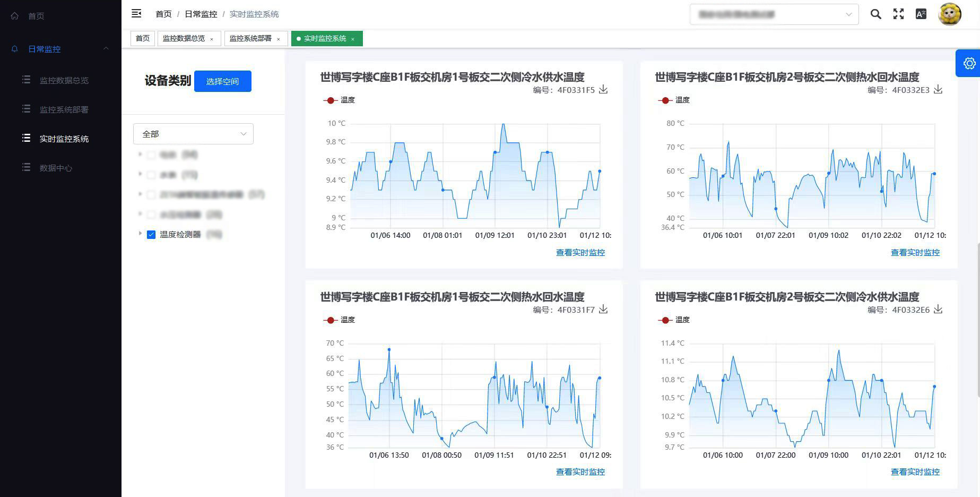Open the user avatar menu
The image size is (980, 497).
tap(950, 14)
